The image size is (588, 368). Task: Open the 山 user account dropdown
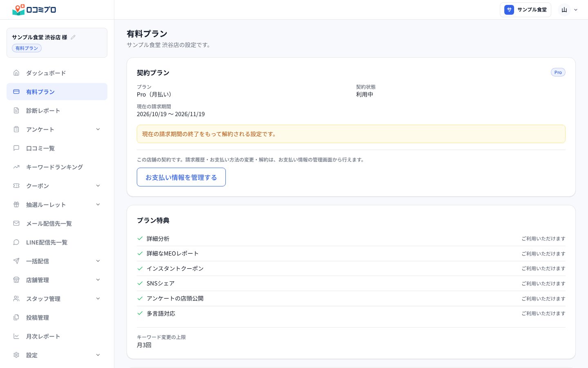569,10
